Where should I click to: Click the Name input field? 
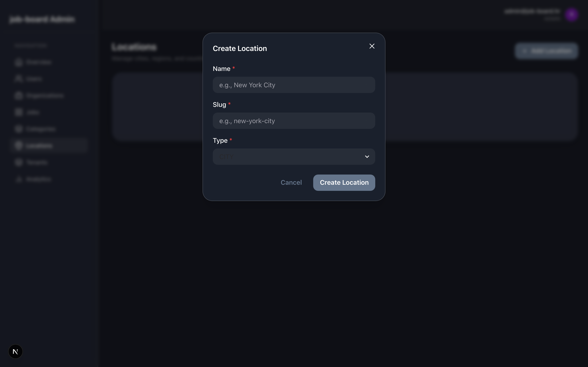coord(294,85)
